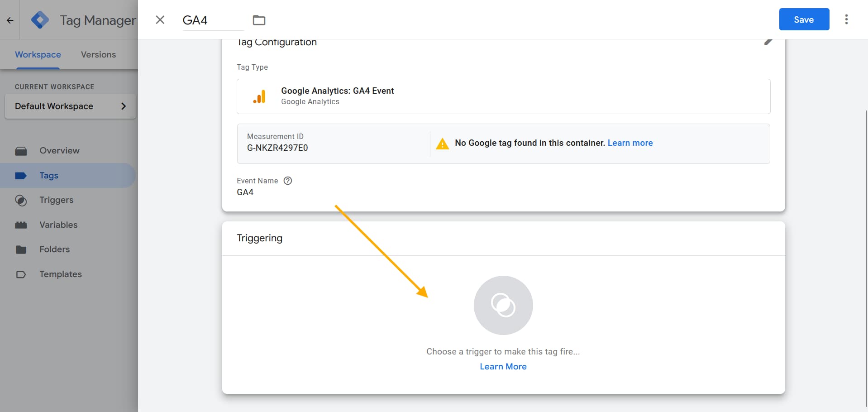Click the Tag Configuration heading
Image resolution: width=868 pixels, height=412 pixels.
[277, 43]
